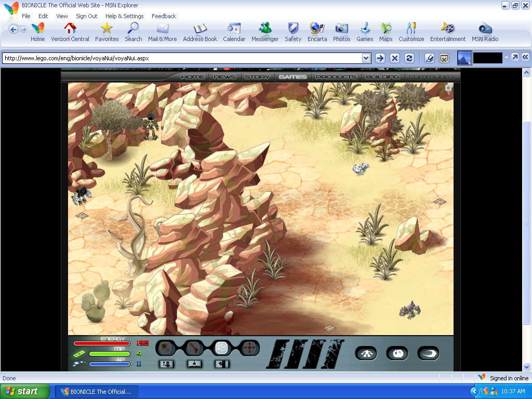
Task: Click the blue AP bar
Action: [x=110, y=364]
